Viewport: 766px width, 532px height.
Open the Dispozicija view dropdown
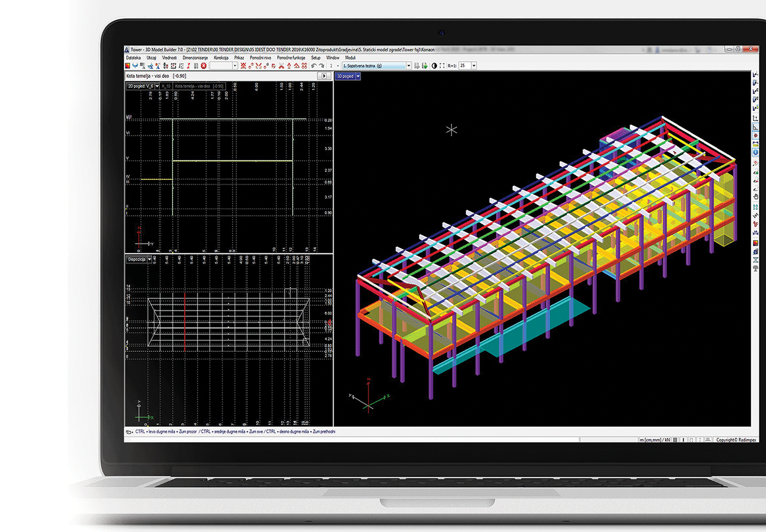pos(150,259)
